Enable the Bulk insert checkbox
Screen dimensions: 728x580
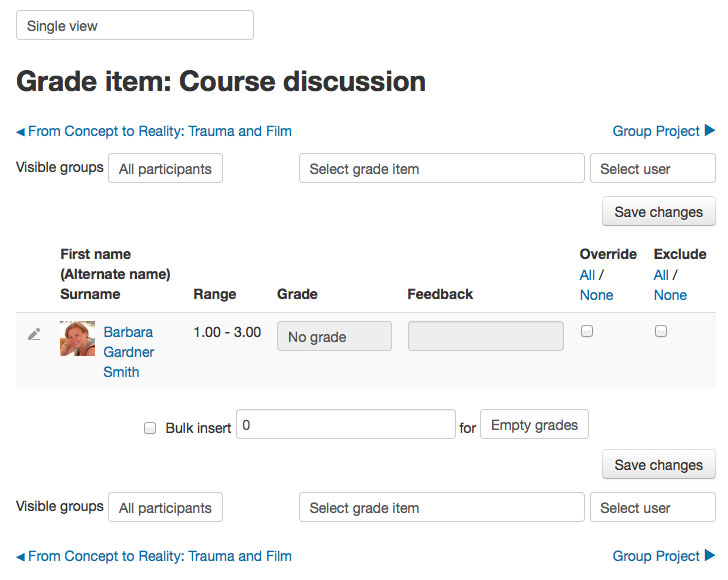tap(150, 428)
